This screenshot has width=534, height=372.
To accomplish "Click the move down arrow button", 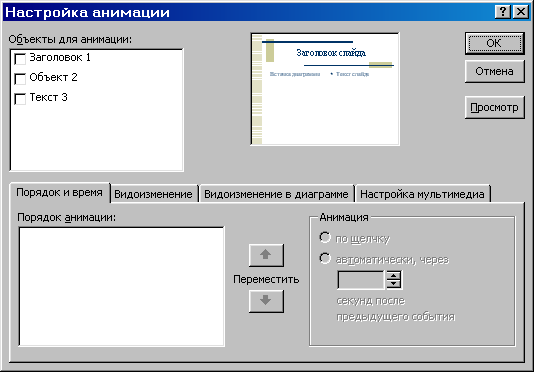I will (x=266, y=301).
